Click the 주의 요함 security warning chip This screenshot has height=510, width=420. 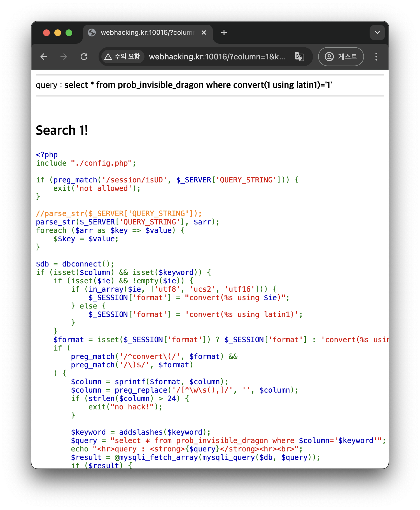(122, 57)
